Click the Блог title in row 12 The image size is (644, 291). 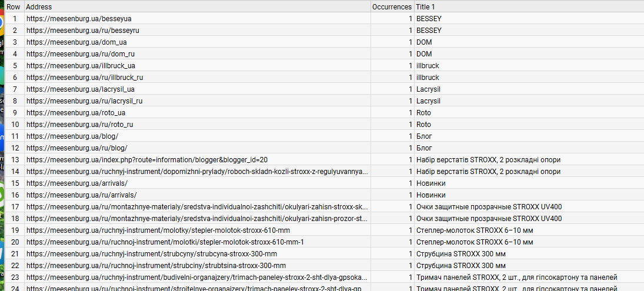424,148
